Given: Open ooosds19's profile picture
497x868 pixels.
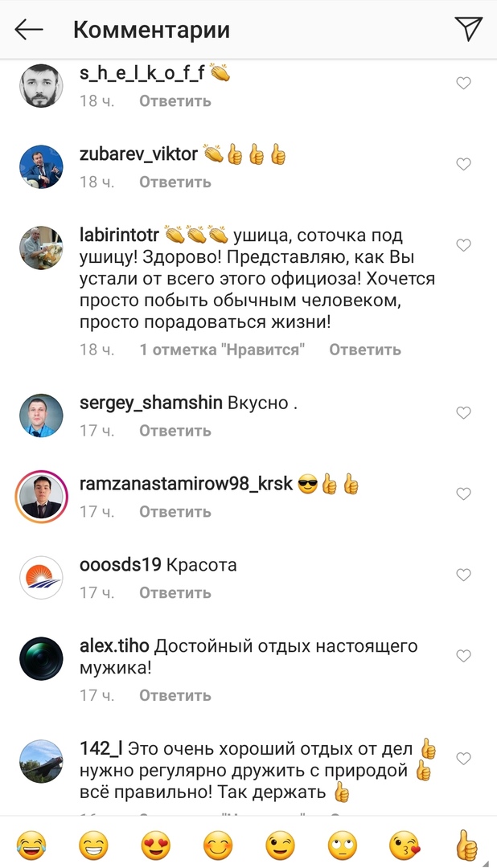Looking at the screenshot, I should pos(42,578).
